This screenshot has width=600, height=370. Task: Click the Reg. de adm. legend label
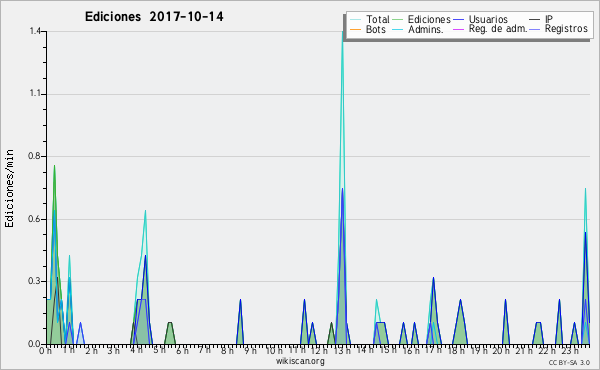pyautogui.click(x=498, y=29)
